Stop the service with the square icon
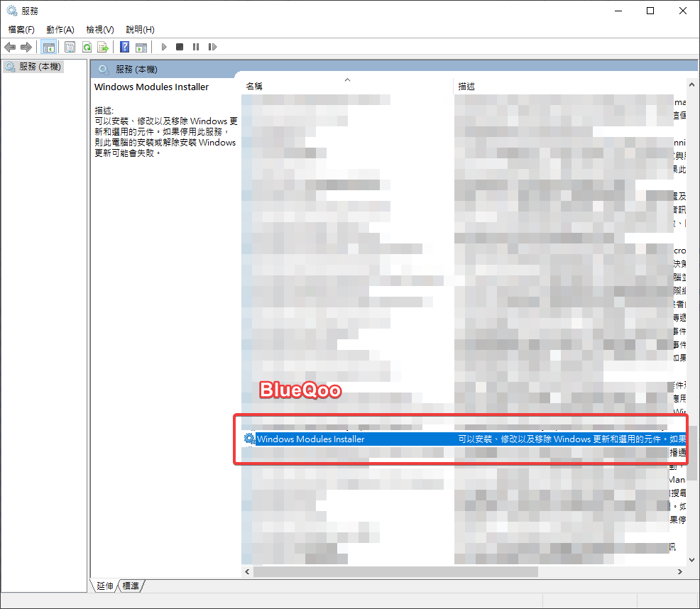The image size is (700, 609). point(180,47)
